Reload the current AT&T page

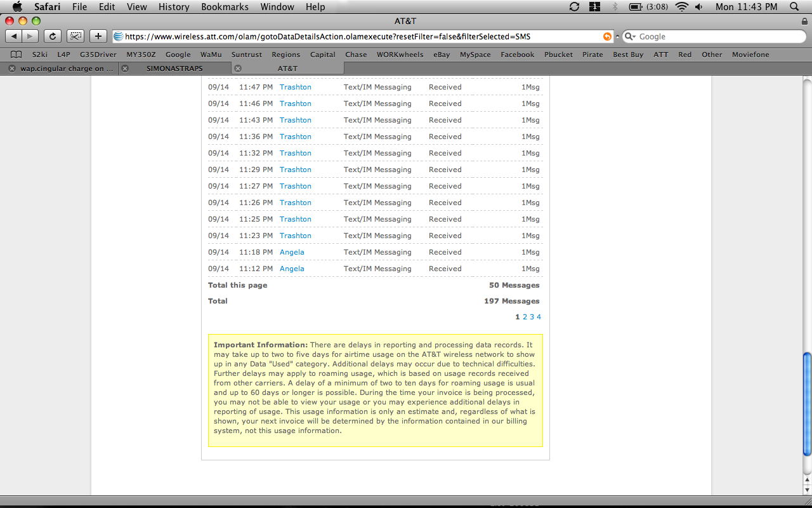pos(53,36)
